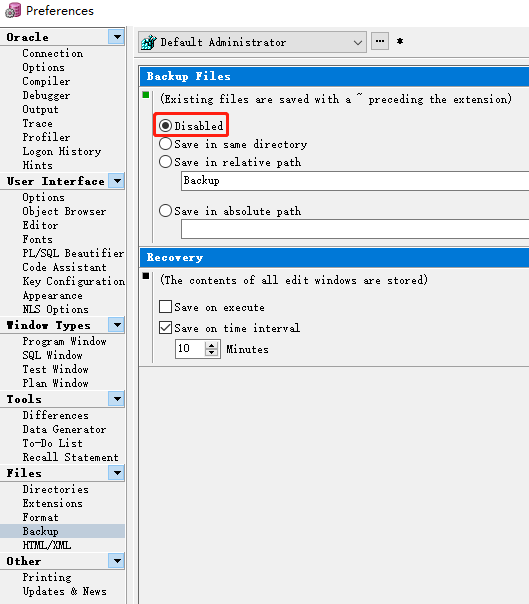The image size is (529, 604).
Task: Collapse the Oracle section arrow
Action: pyautogui.click(x=116, y=37)
